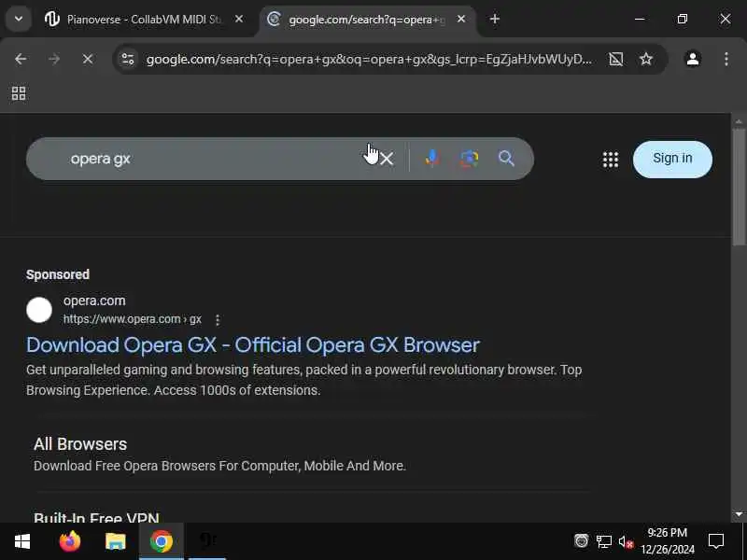Screen dimensions: 747x560
Task: Open the notification center icon
Action: (x=716, y=541)
